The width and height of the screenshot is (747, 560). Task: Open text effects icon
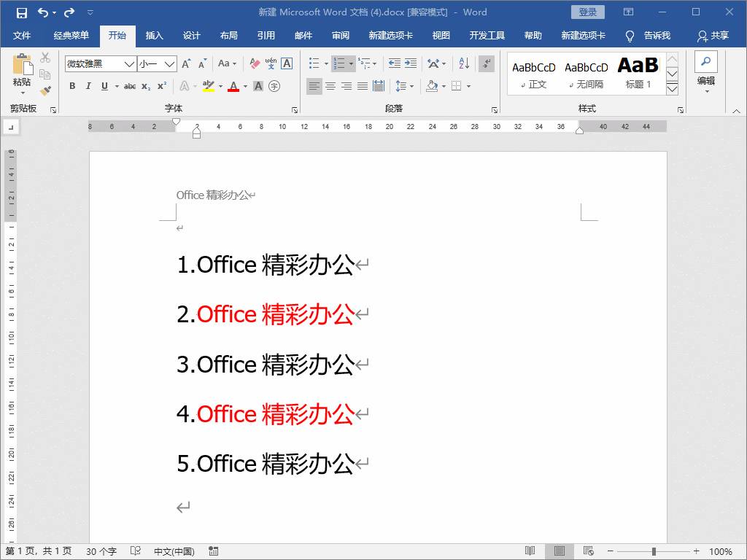185,86
